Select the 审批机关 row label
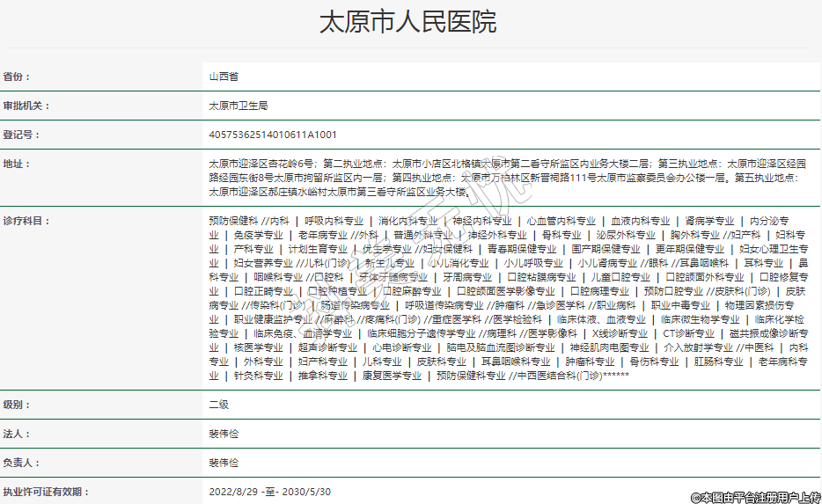 [27, 106]
